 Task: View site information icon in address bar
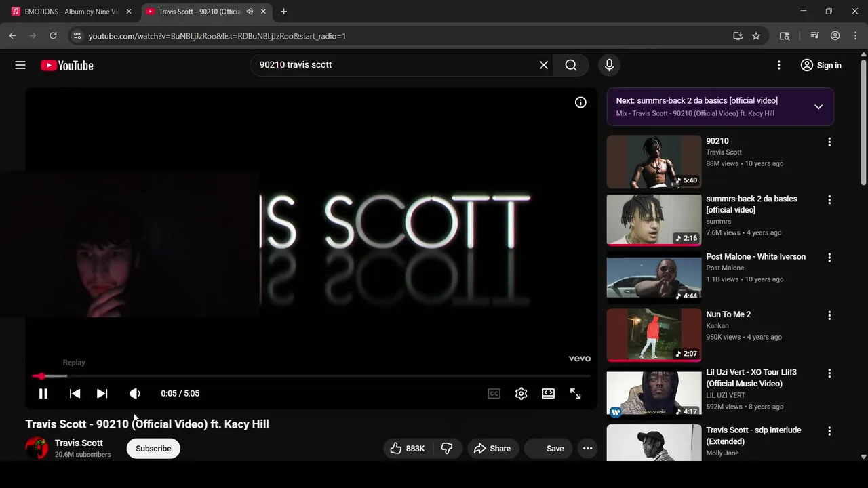[x=77, y=36]
